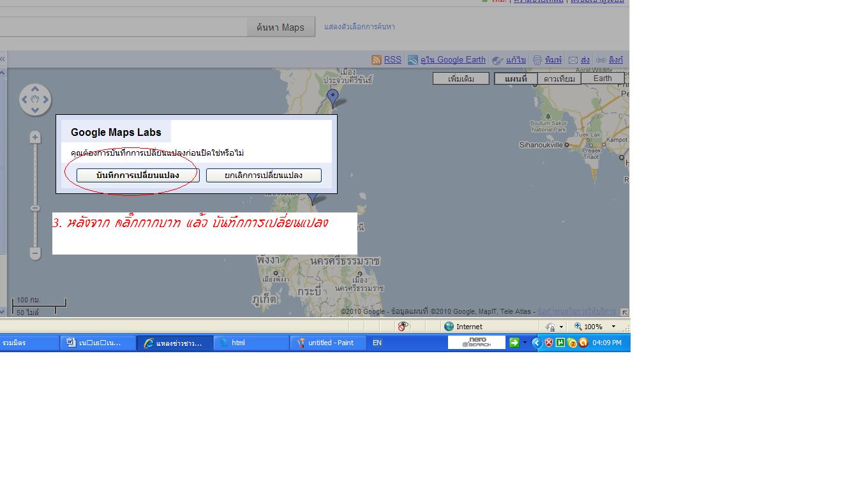Click the แก้ไข edit link

516,60
